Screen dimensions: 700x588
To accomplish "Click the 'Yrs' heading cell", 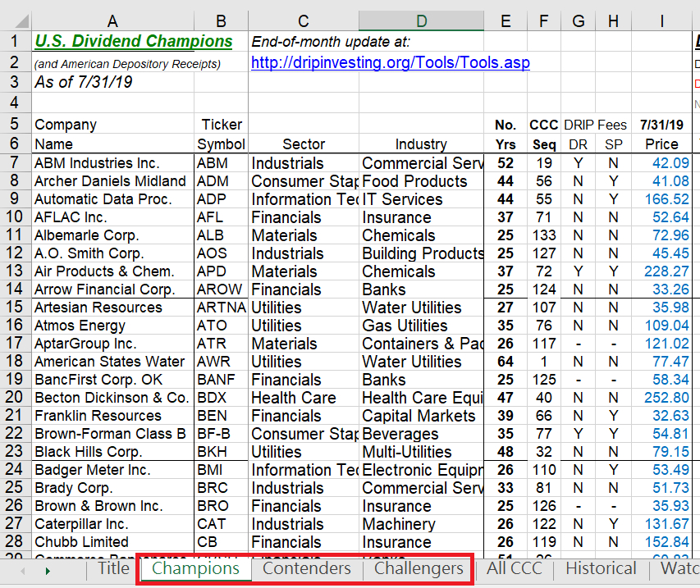I will point(506,144).
